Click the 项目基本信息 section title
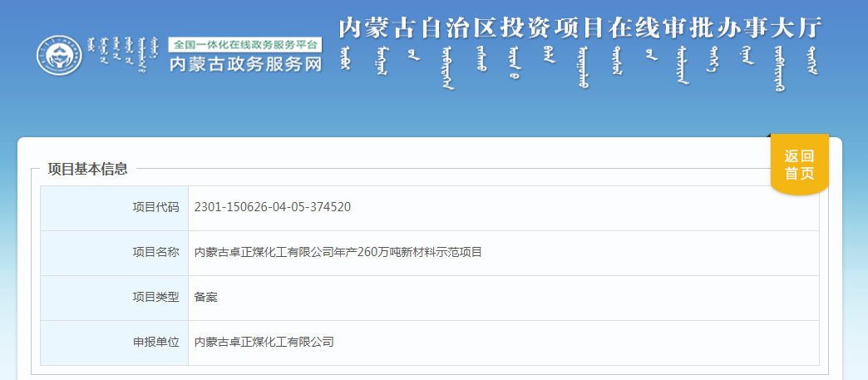The height and width of the screenshot is (380, 868). click(x=88, y=169)
